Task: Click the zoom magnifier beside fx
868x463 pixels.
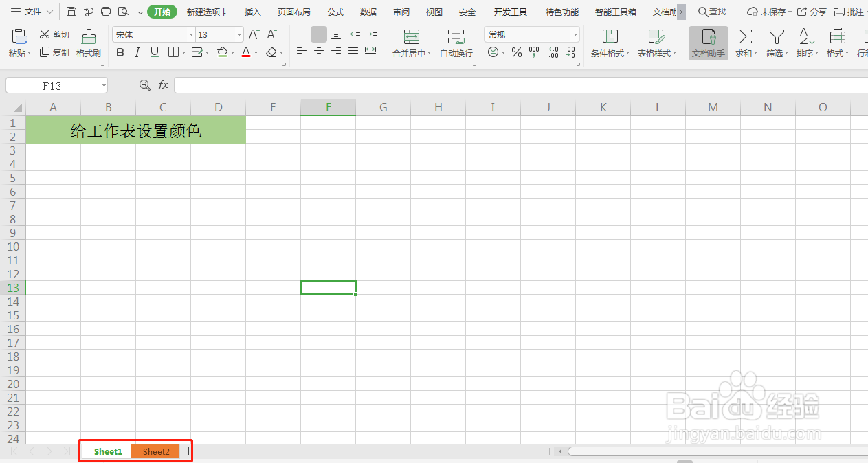Action: coord(144,85)
